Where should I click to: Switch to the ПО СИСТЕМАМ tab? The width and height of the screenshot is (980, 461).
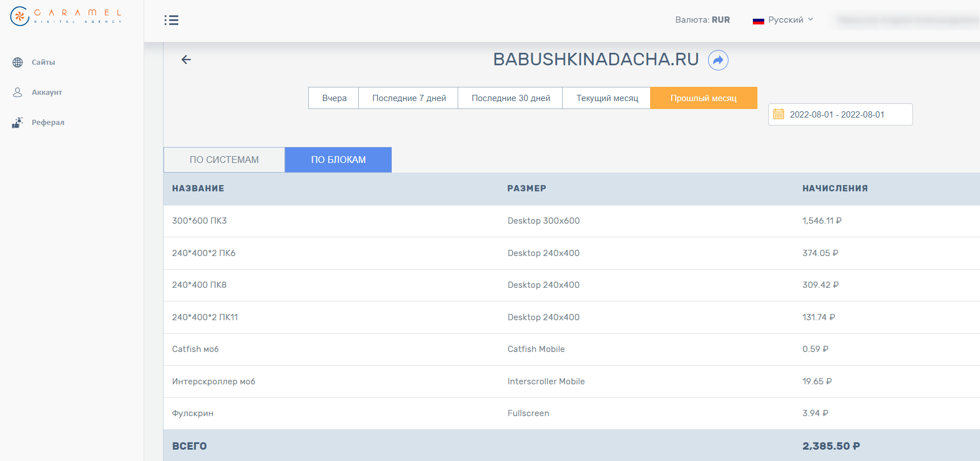click(224, 160)
